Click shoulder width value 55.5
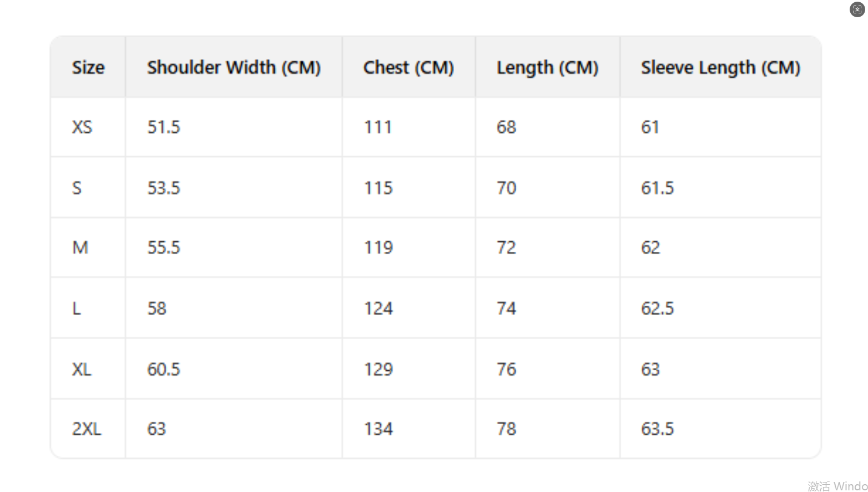 tap(164, 247)
